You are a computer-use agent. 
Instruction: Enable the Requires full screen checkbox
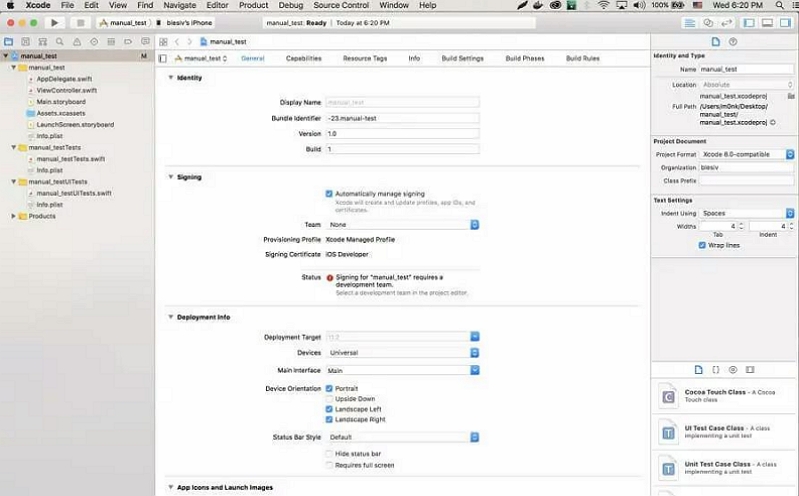point(329,465)
